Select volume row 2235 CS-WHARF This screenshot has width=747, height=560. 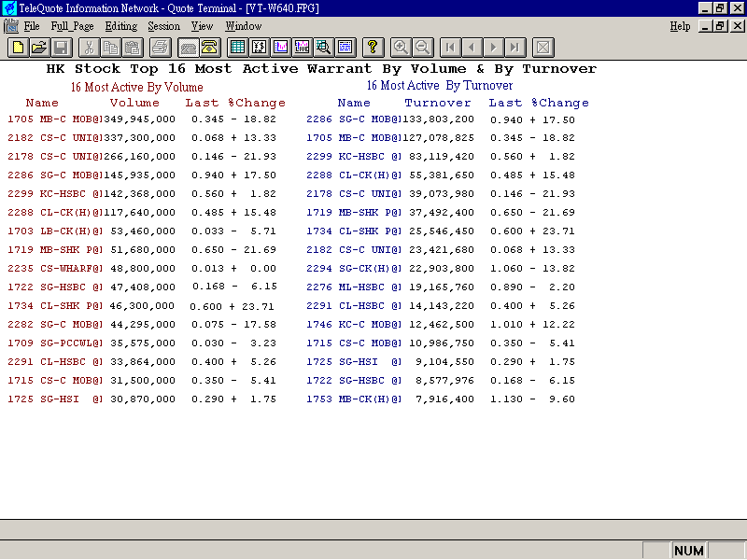[x=142, y=268]
